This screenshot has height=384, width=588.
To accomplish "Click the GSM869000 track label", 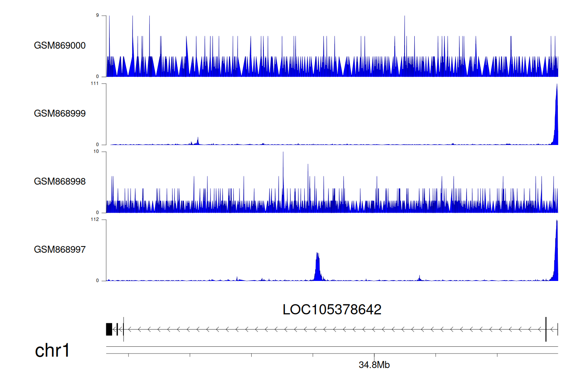I will pyautogui.click(x=60, y=45).
